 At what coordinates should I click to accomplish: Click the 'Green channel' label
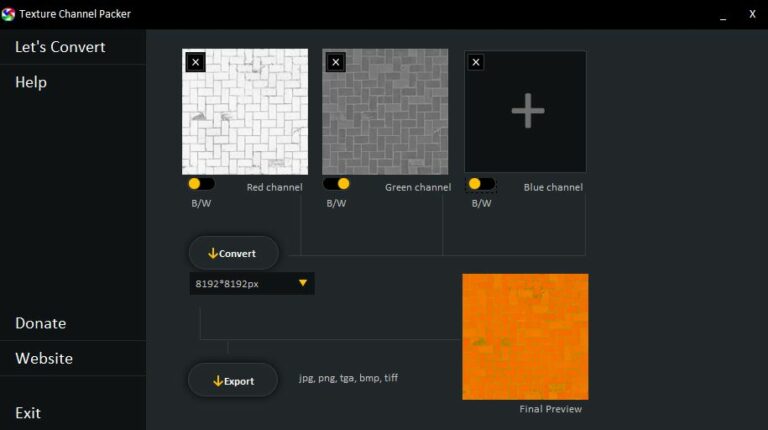[418, 187]
